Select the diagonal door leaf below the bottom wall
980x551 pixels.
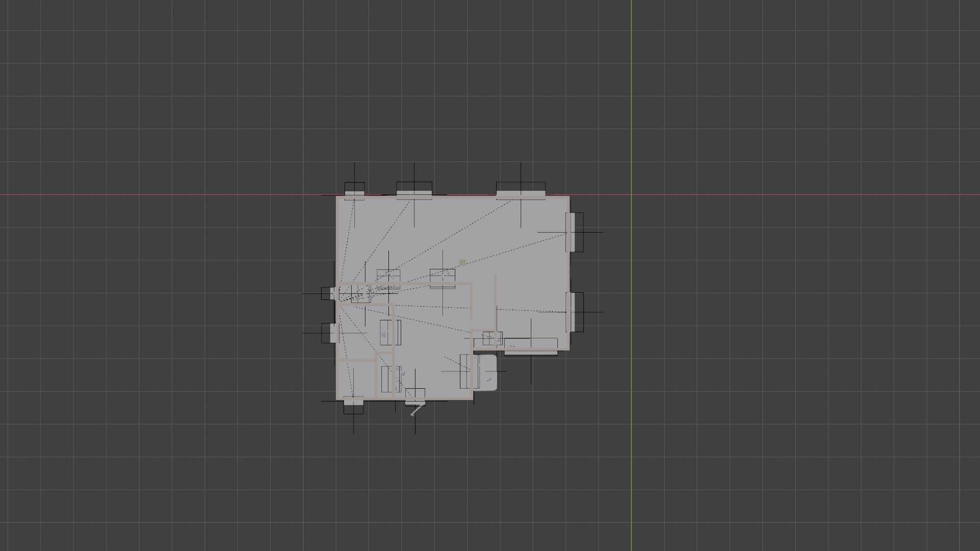tap(417, 410)
